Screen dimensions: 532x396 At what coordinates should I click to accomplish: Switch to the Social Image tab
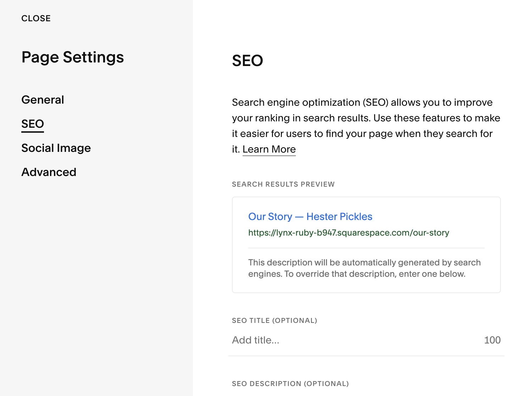click(56, 148)
